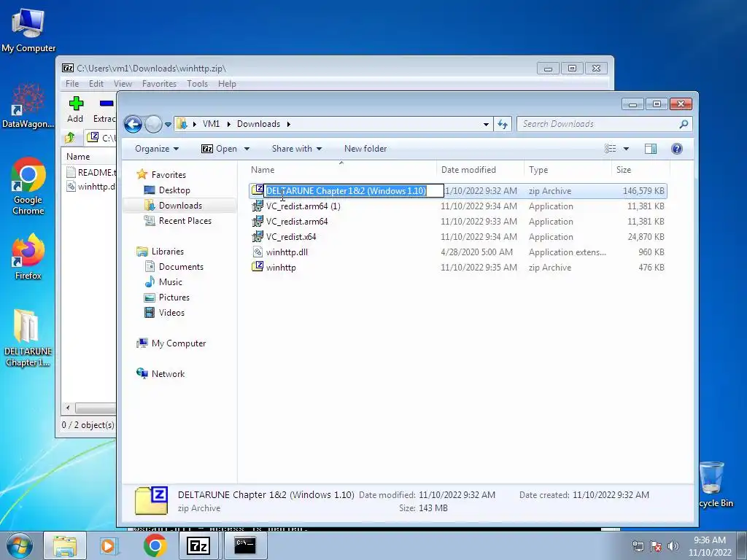The height and width of the screenshot is (560, 747).
Task: Open Edit menu in 7-Zip window
Action: pos(96,84)
